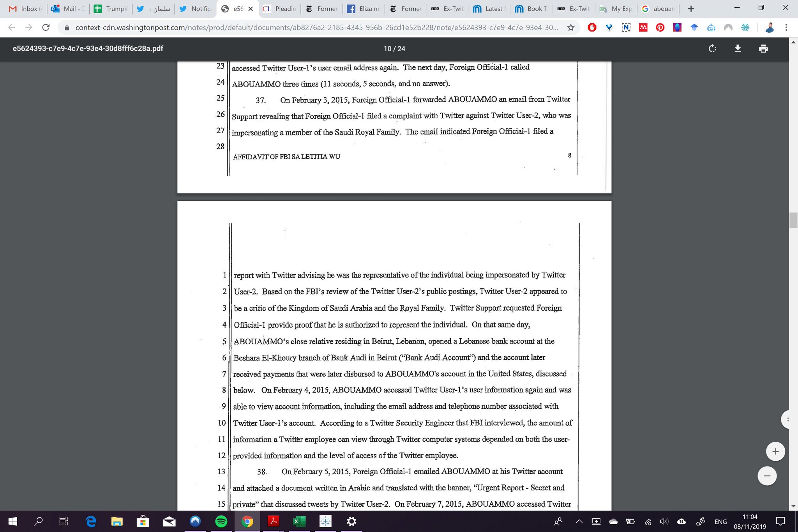The image size is (798, 532).
Task: Open Chrome's three-dot menu
Action: [x=786, y=27]
